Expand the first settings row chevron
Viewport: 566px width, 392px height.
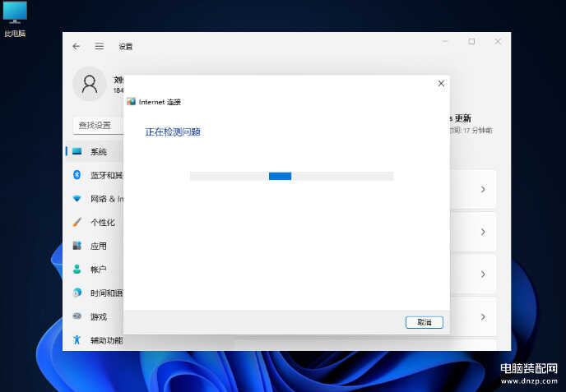483,189
